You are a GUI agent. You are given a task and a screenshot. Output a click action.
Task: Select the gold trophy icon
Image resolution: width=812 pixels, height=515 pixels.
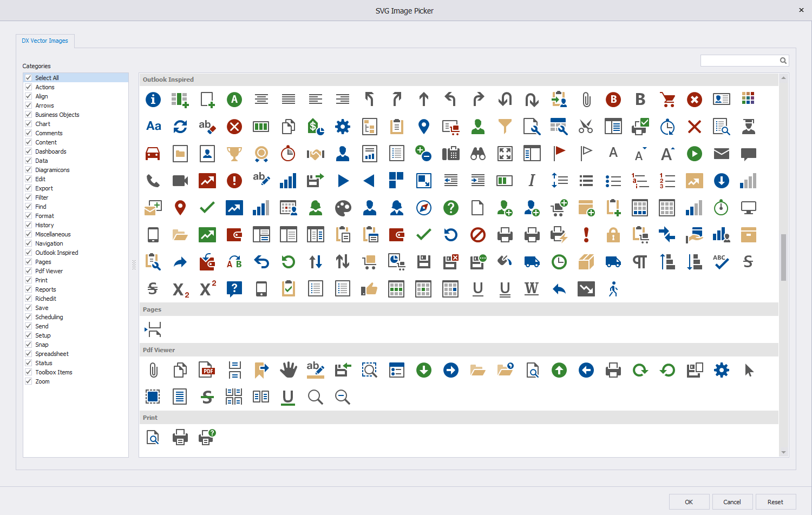234,154
